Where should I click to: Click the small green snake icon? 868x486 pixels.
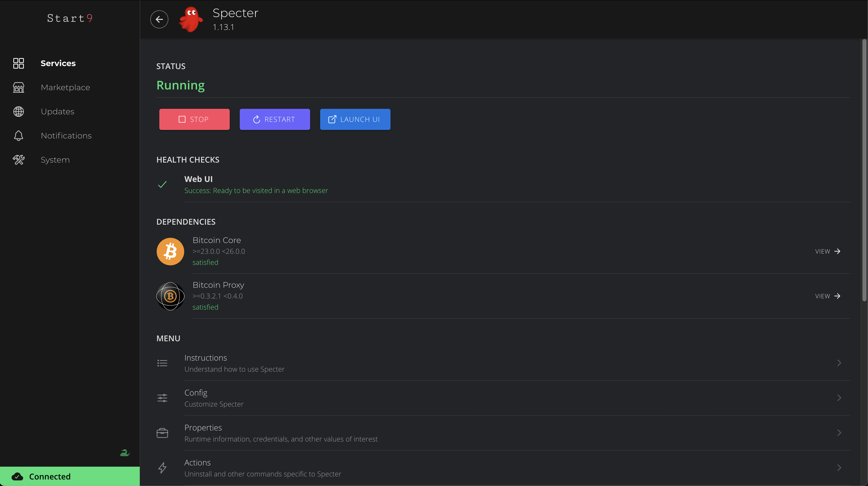tap(125, 453)
